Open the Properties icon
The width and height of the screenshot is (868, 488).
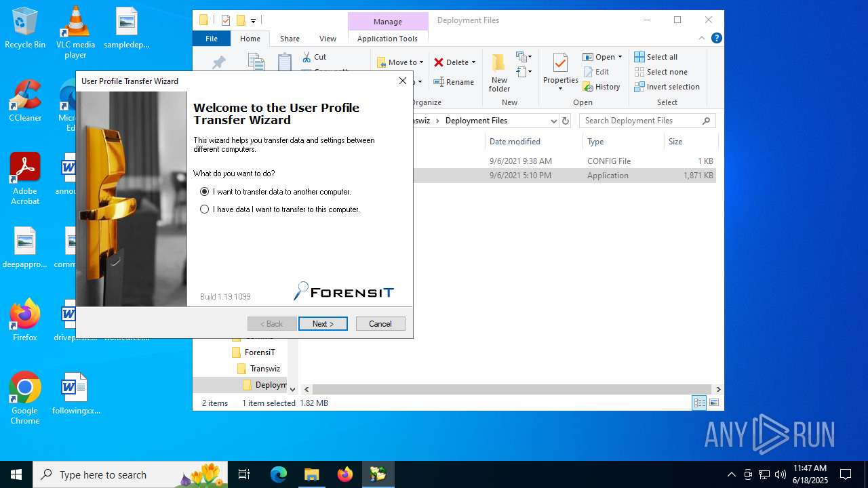click(560, 64)
